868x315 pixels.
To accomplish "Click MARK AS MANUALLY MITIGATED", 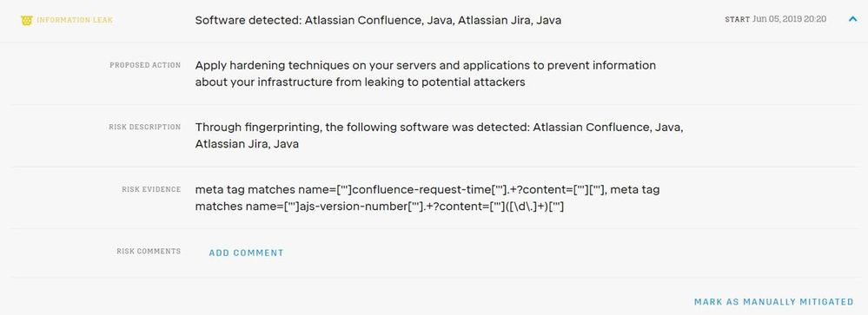I will coord(774,302).
